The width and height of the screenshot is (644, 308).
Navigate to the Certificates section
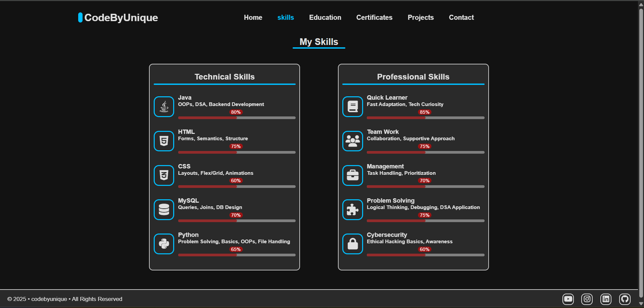(x=374, y=17)
